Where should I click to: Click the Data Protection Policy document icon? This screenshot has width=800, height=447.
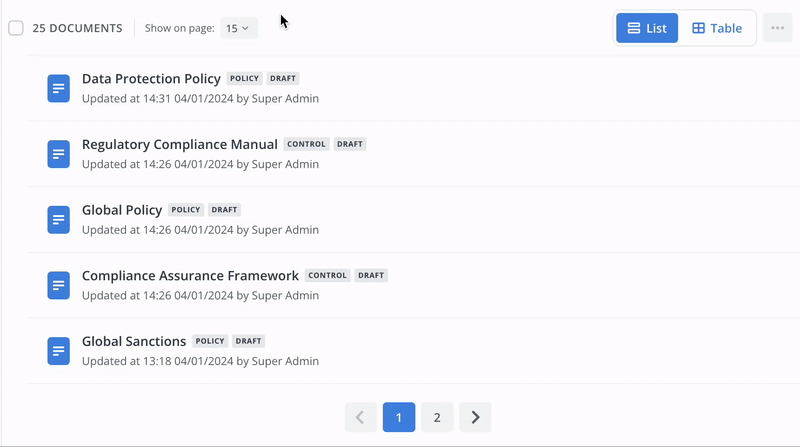[59, 88]
